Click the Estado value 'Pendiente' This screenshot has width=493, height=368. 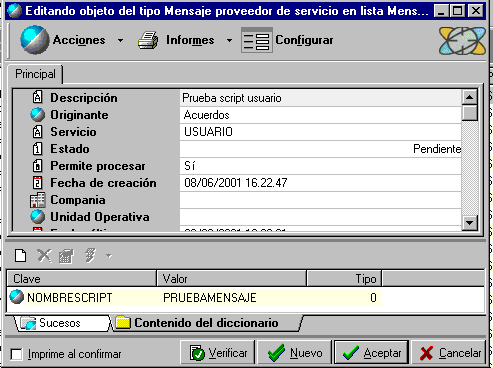[x=320, y=149]
